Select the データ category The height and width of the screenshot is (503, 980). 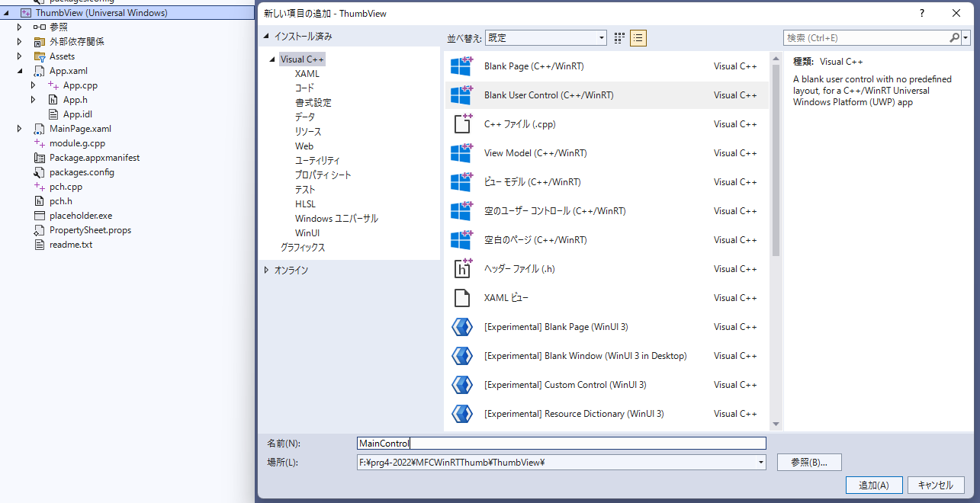[305, 117]
